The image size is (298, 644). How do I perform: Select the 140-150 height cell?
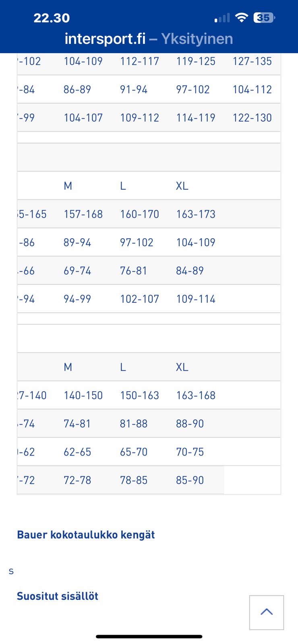[83, 395]
